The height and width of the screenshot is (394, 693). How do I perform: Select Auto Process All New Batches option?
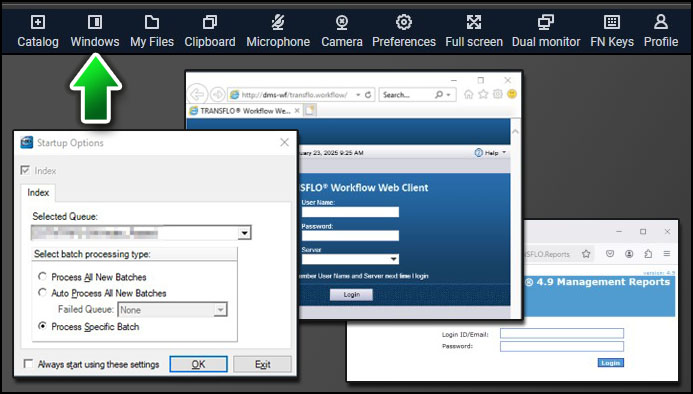tap(42, 292)
